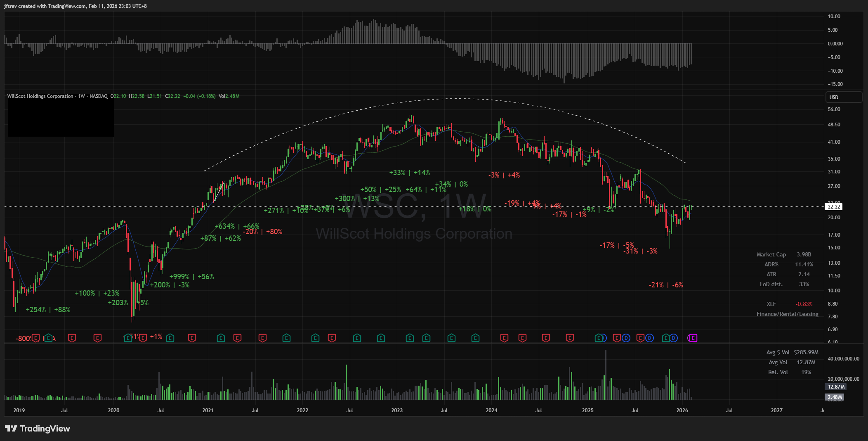
Task: Click the earliest red earnings E marker
Action: [x=35, y=338]
